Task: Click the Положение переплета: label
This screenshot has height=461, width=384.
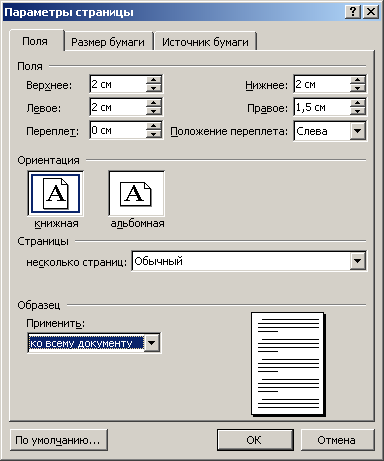Action: (x=229, y=131)
